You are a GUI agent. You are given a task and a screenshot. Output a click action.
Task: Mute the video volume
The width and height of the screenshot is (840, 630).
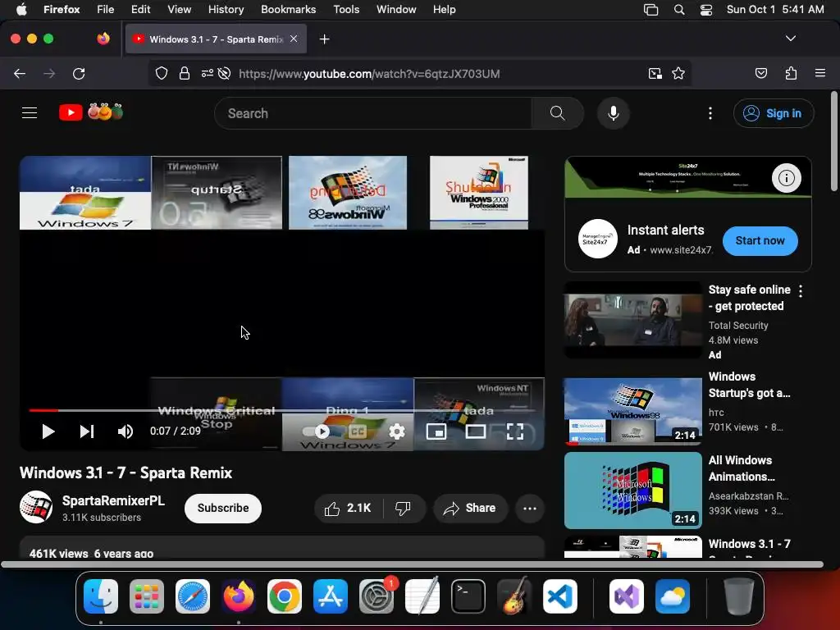click(x=126, y=431)
